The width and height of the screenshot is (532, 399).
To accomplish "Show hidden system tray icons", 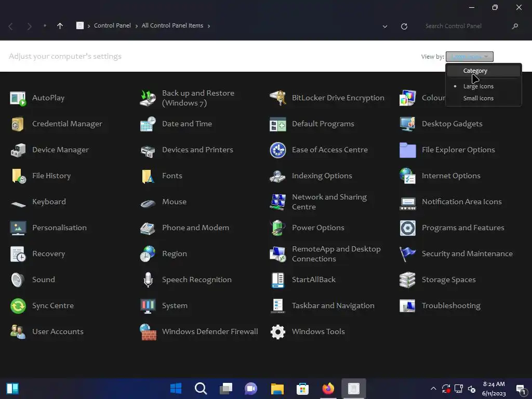I will (x=433, y=389).
